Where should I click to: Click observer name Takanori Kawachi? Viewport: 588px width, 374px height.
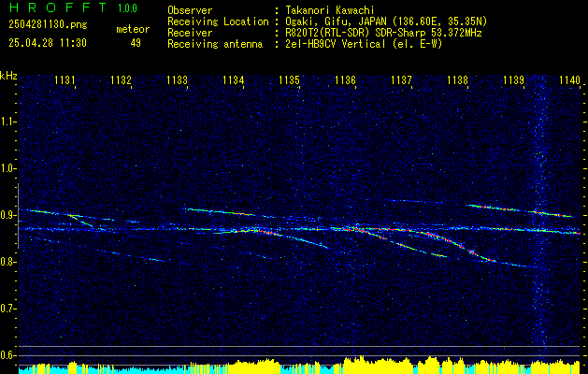point(330,10)
